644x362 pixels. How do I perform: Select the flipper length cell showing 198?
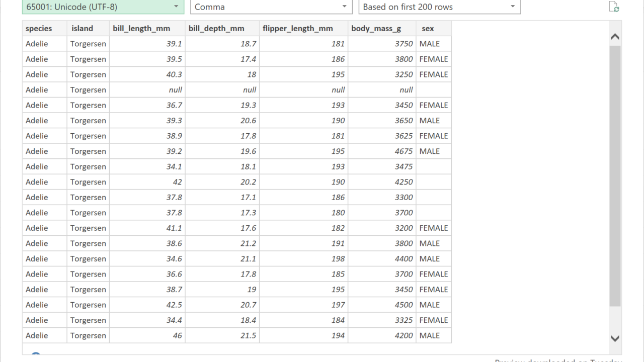click(x=303, y=259)
